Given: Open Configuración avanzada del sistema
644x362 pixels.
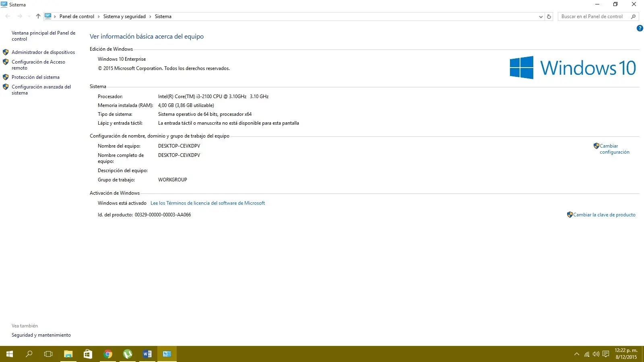Looking at the screenshot, I should (41, 90).
